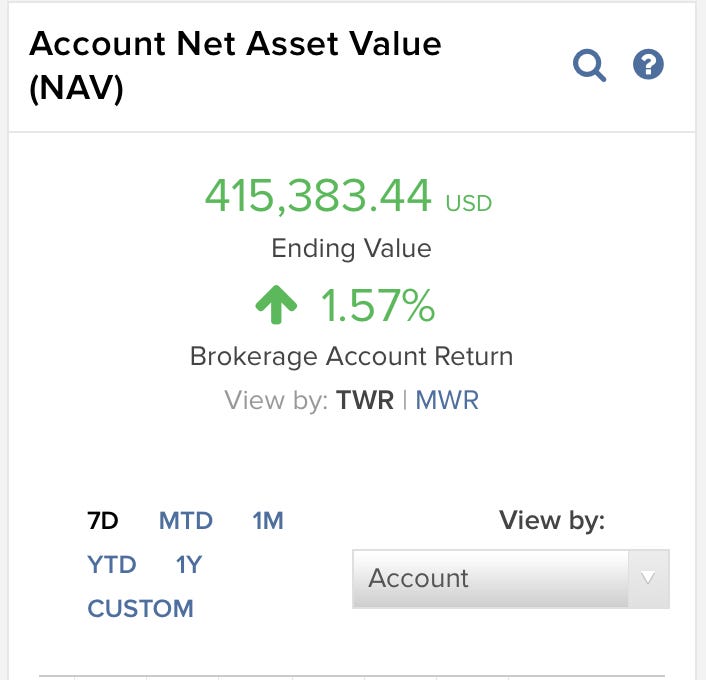Choose the 1M date range

tap(268, 521)
